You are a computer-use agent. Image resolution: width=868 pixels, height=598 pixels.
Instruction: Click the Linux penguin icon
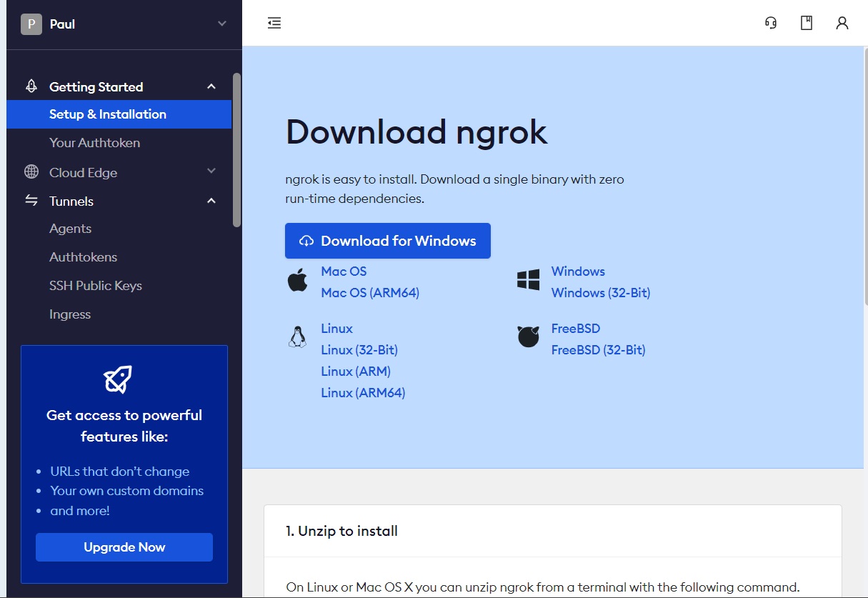click(x=297, y=336)
